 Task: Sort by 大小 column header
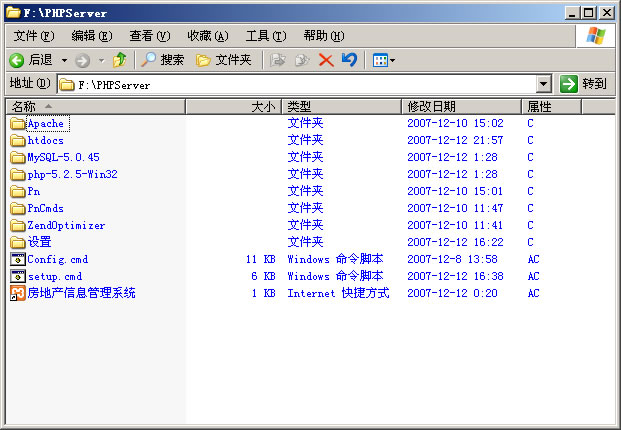[x=262, y=106]
